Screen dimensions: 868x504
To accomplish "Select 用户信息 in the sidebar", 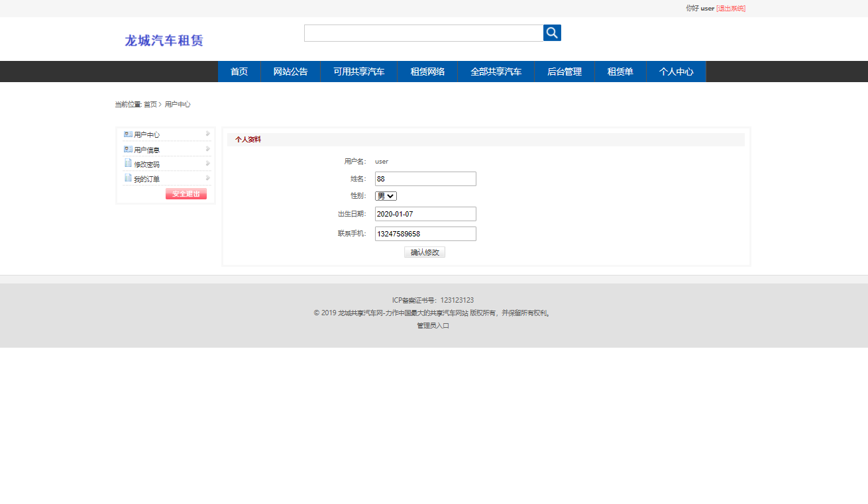I will tap(146, 150).
